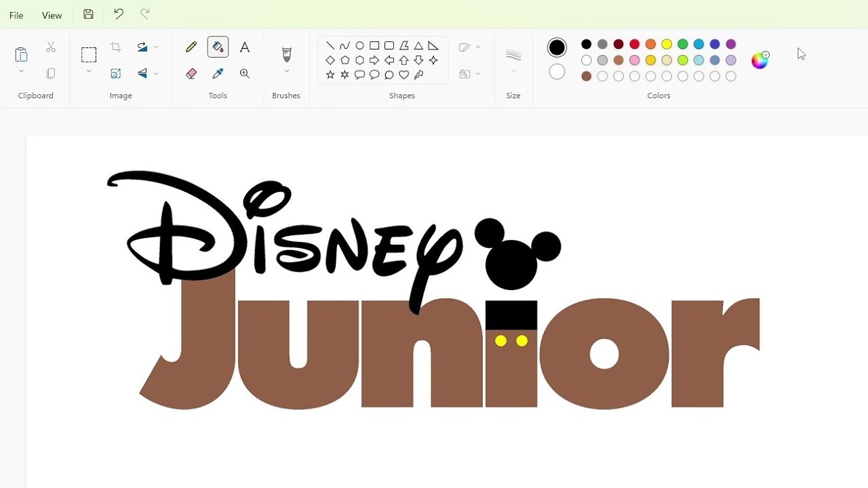The height and width of the screenshot is (488, 868).
Task: Choose the Five-point star shape
Action: 330,75
